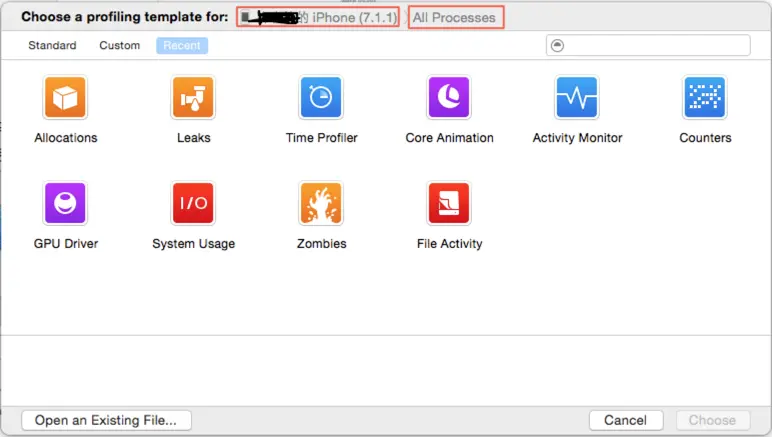
Task: Select the Allocations template icon
Action: click(x=65, y=97)
